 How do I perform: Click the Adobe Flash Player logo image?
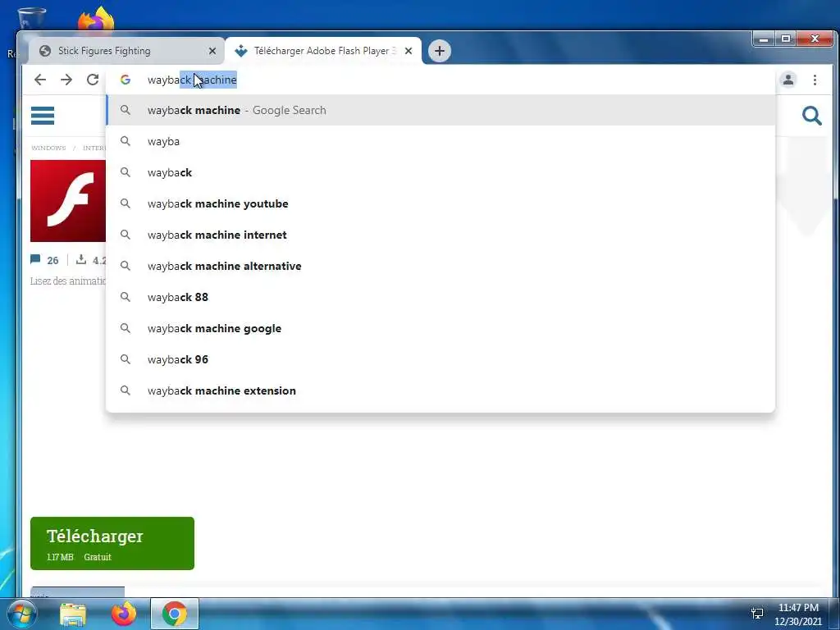[68, 201]
